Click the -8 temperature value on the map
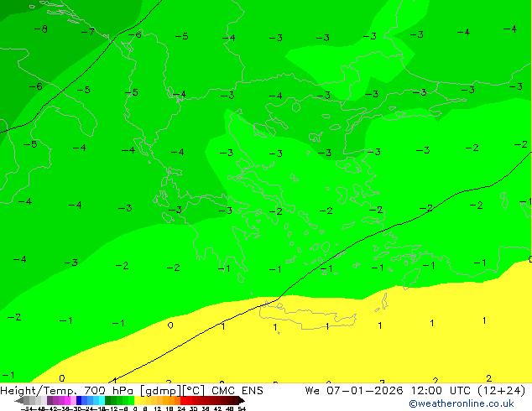 pyautogui.click(x=41, y=29)
